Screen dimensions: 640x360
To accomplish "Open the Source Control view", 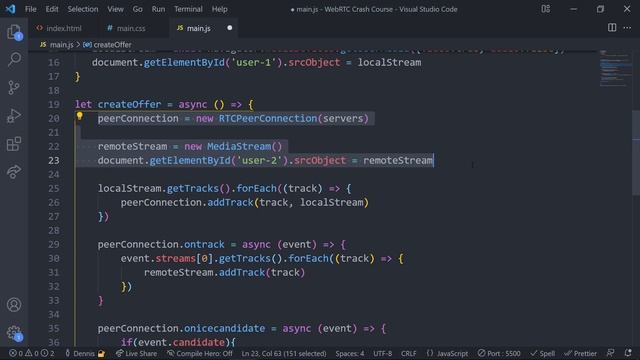I will [14, 87].
